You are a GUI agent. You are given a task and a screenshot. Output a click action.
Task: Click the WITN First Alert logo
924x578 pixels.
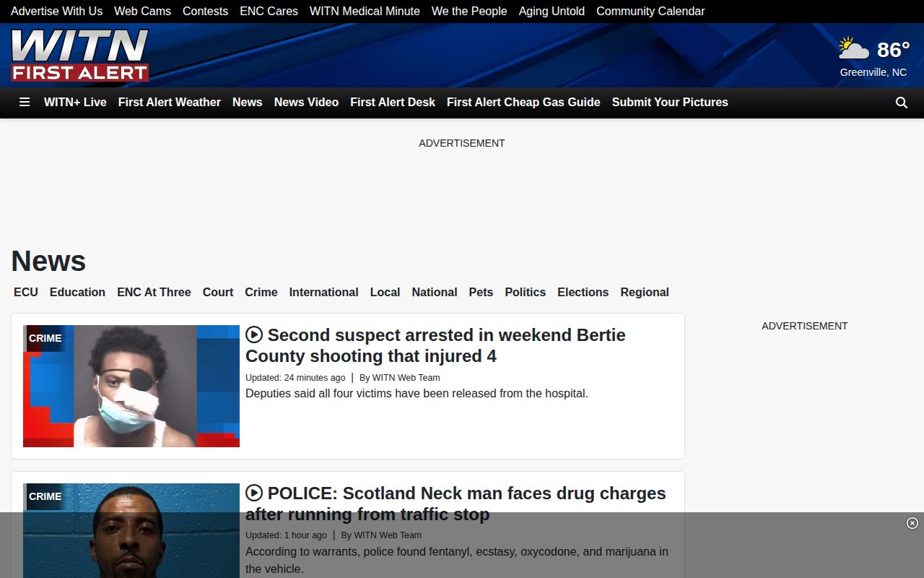80,55
